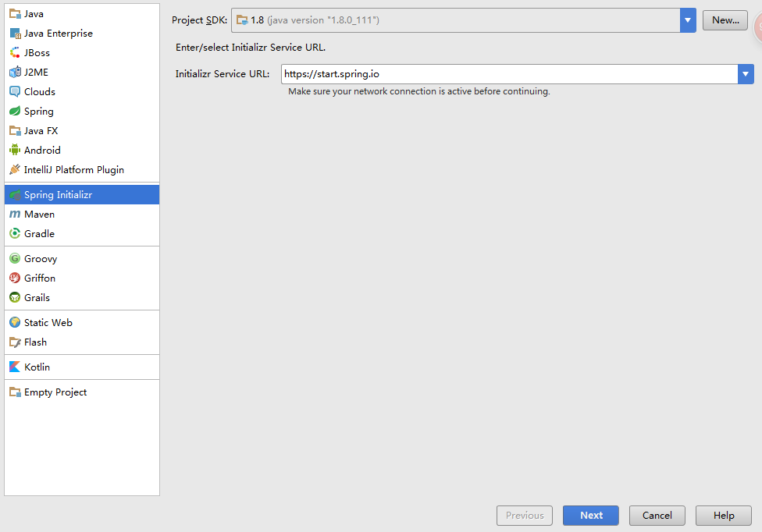Screen dimensions: 762x532
Task: Open the Project SDK dropdown arrow
Action: [x=688, y=20]
